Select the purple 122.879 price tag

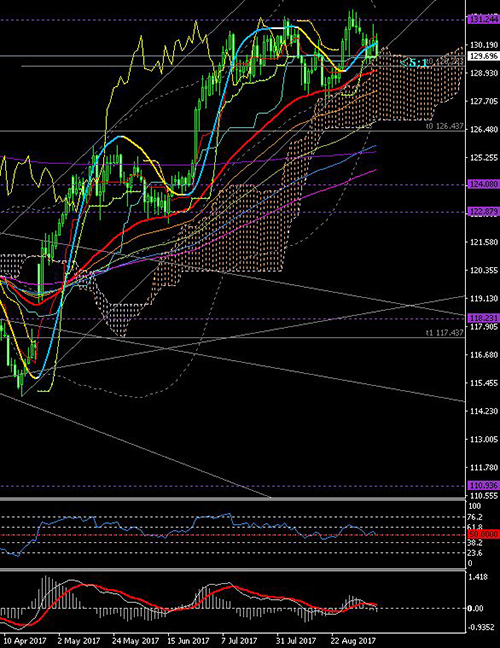click(483, 212)
